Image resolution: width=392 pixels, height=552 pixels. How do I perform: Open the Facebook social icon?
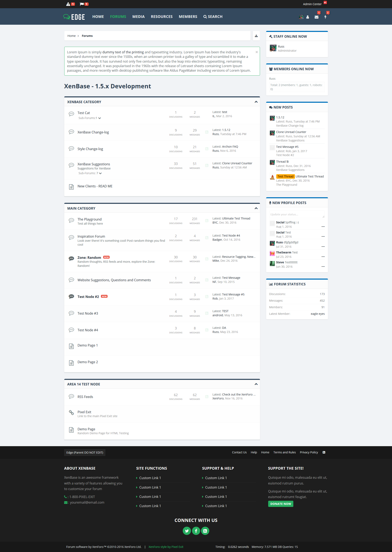pos(196,531)
